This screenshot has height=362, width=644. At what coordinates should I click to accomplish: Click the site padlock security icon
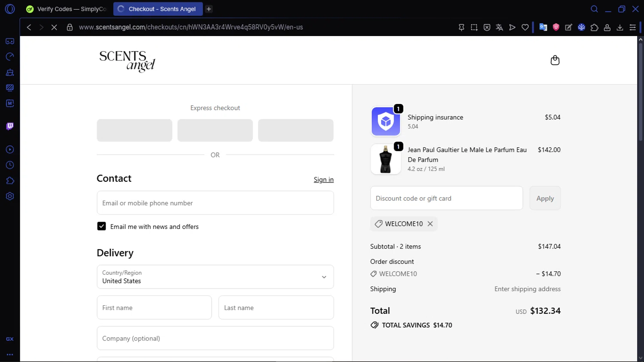[x=70, y=27]
